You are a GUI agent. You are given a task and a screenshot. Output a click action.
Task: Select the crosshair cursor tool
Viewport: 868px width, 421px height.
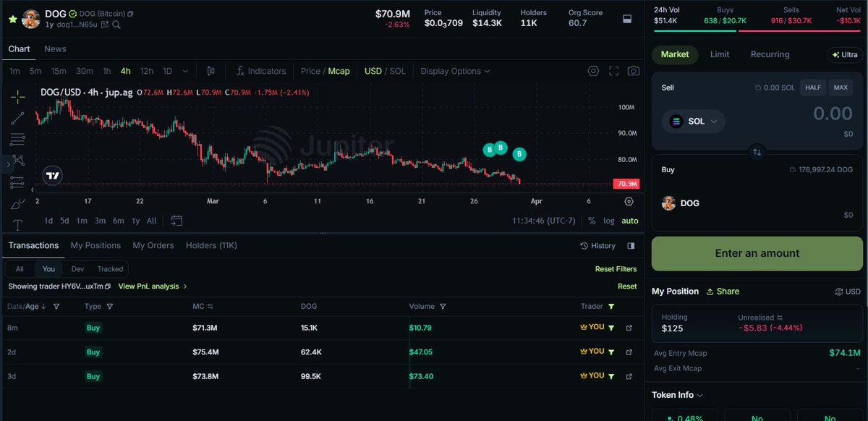[x=17, y=96]
